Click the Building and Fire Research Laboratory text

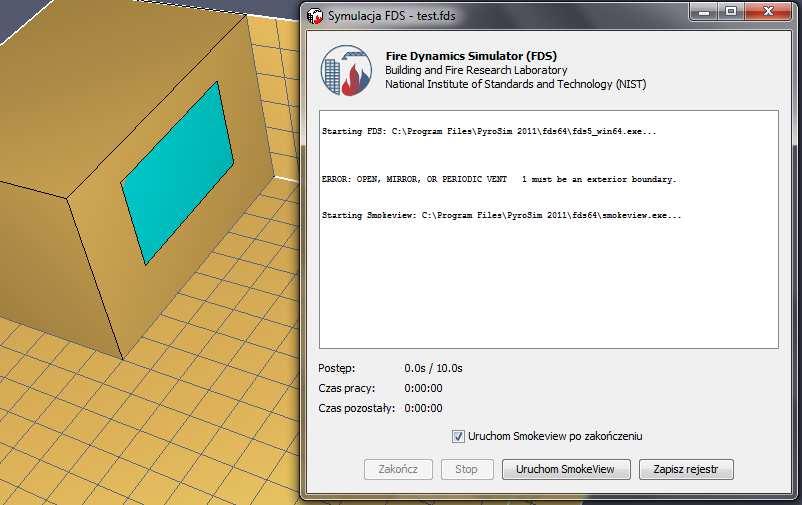click(x=476, y=70)
